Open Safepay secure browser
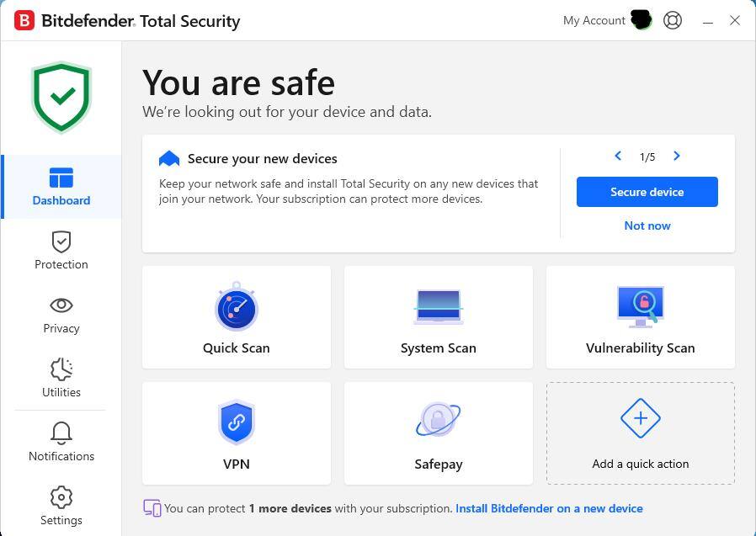 tap(438, 433)
